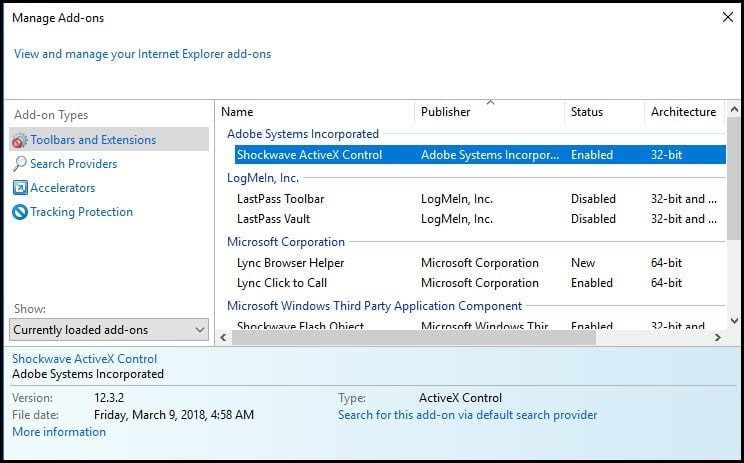
Task: Click the ActiveX Control type value
Action: click(460, 398)
